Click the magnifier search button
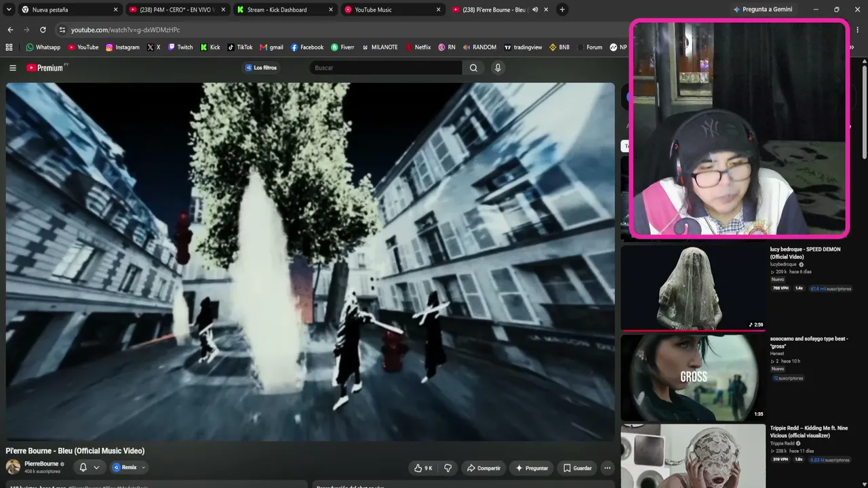 tap(473, 68)
